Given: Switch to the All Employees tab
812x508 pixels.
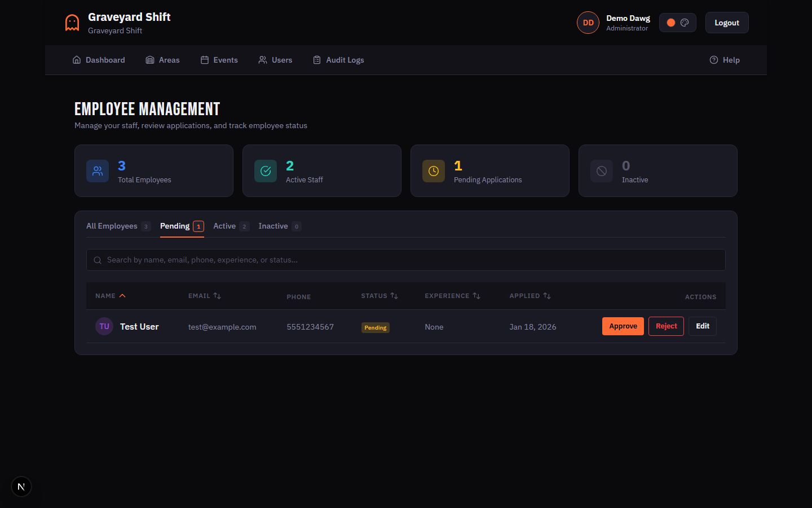Looking at the screenshot, I should (x=112, y=226).
